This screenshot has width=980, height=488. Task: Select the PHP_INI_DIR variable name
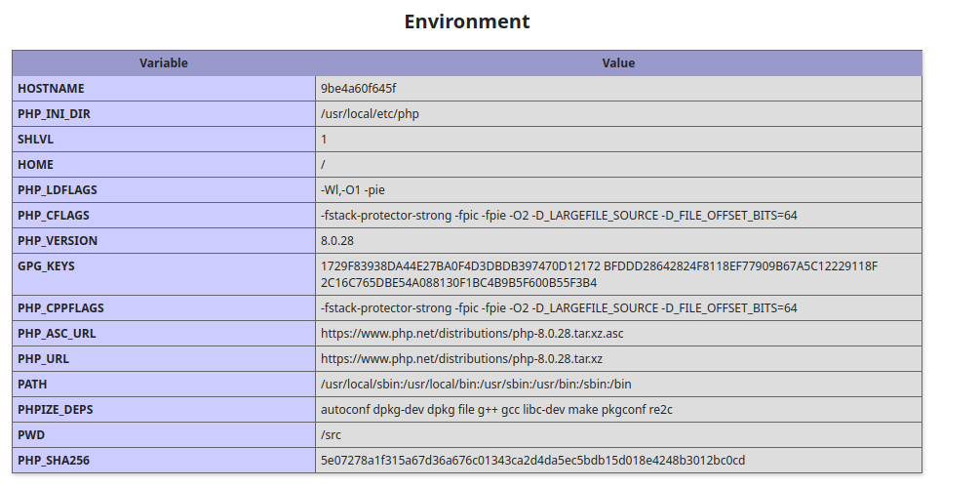pyautogui.click(x=55, y=114)
